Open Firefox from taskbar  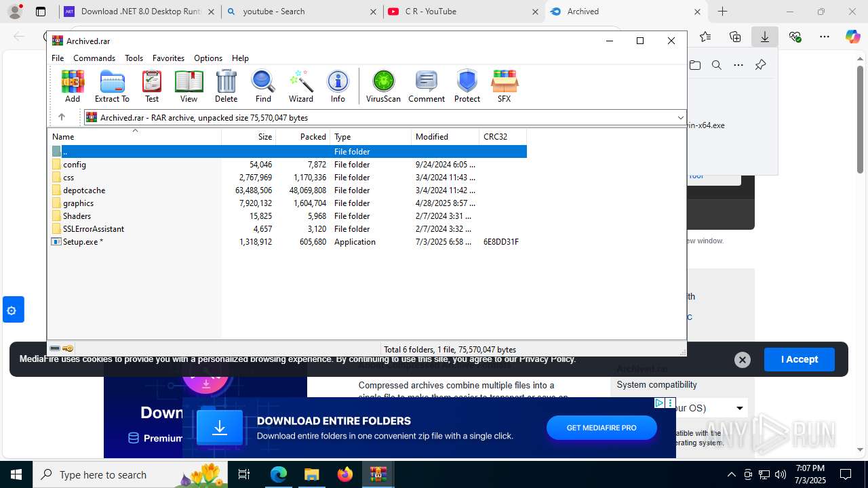point(345,474)
